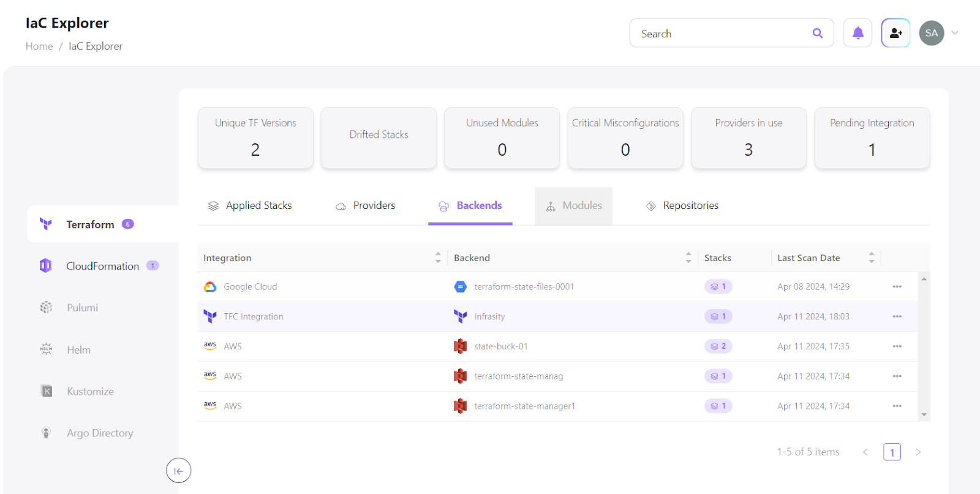Image resolution: width=980 pixels, height=494 pixels.
Task: Click the Helm icon in sidebar
Action: click(46, 349)
